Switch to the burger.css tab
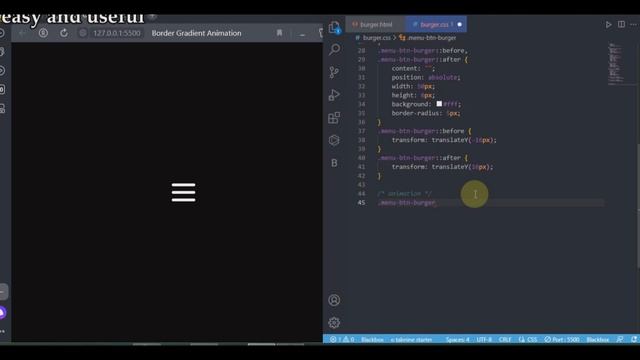The width and height of the screenshot is (640, 360). tap(435, 24)
